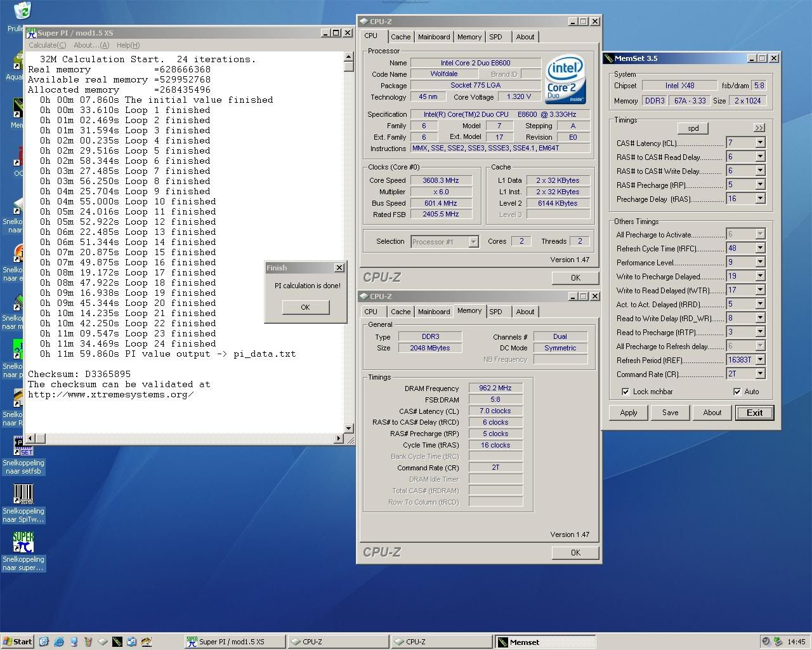
Task: Open Performance Level dropdown
Action: coord(760,262)
